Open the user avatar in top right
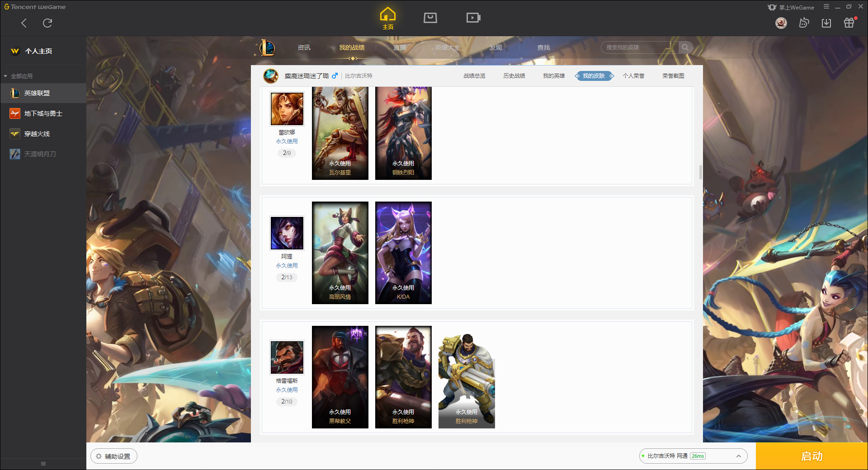 (781, 23)
